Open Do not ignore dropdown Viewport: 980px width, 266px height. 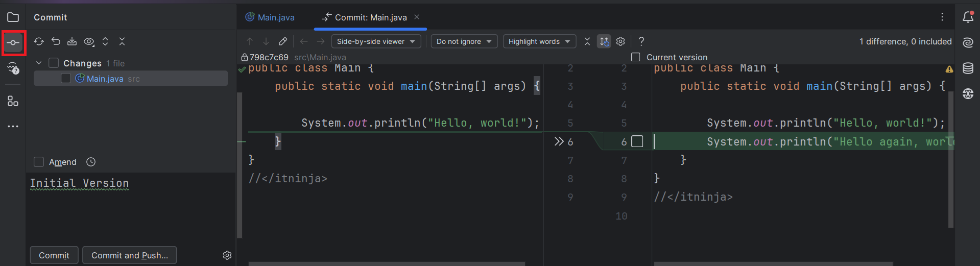point(464,41)
